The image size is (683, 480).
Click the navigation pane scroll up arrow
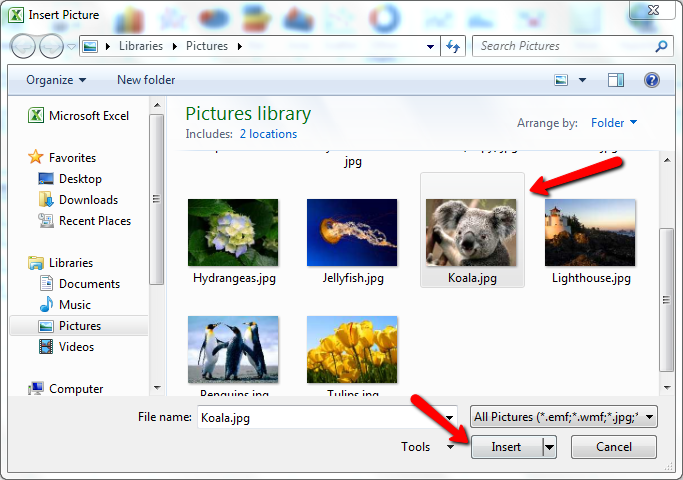pos(157,105)
